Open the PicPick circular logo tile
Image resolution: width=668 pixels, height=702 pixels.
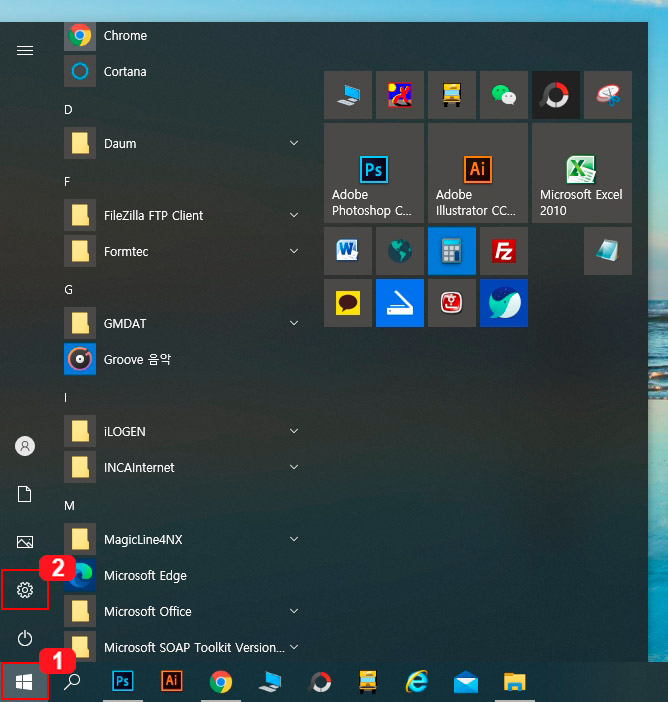[556, 95]
